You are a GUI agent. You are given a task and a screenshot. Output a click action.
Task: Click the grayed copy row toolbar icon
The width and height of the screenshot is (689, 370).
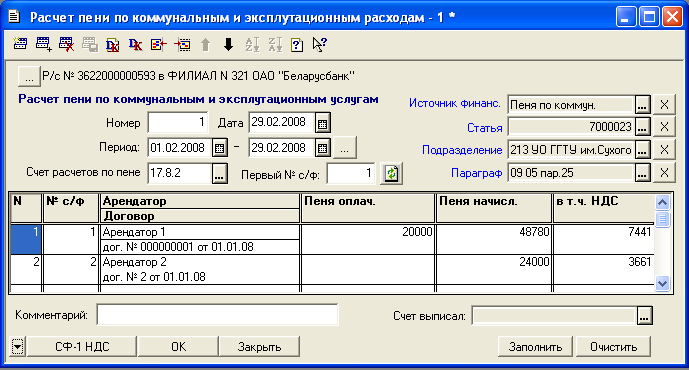90,44
